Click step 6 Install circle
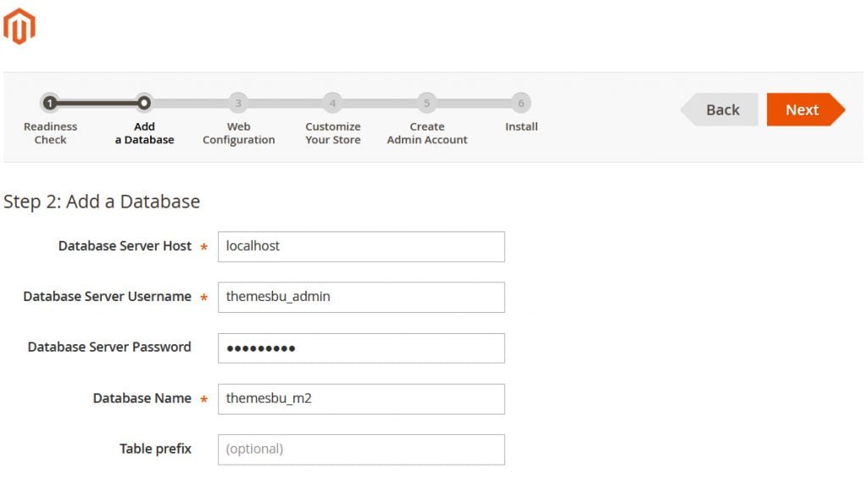This screenshot has width=868, height=479. pyautogui.click(x=520, y=103)
